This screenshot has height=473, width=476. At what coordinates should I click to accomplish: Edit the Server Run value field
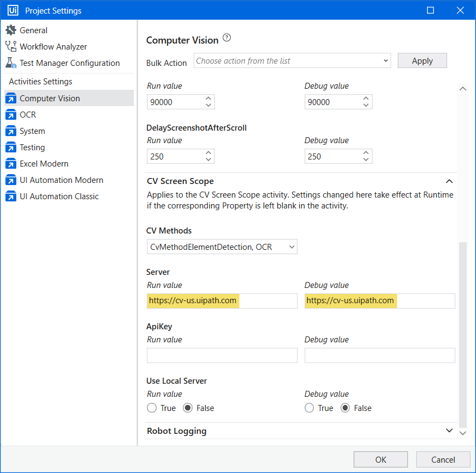[222, 301]
